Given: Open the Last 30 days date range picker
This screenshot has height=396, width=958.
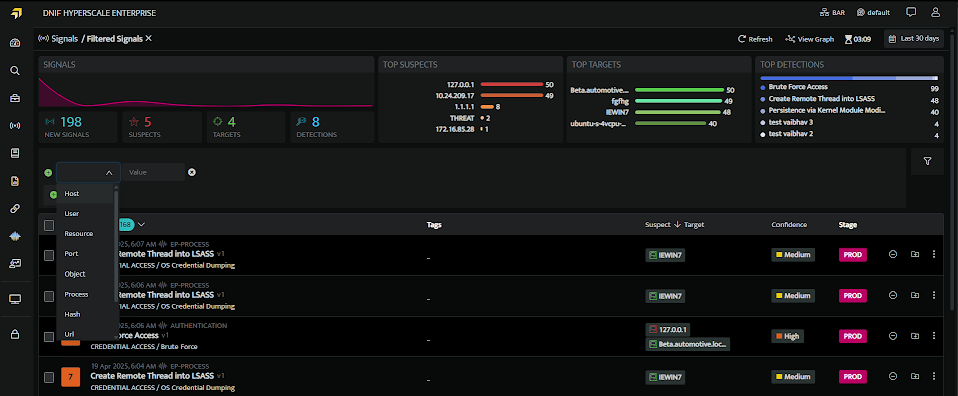Looking at the screenshot, I should (914, 38).
